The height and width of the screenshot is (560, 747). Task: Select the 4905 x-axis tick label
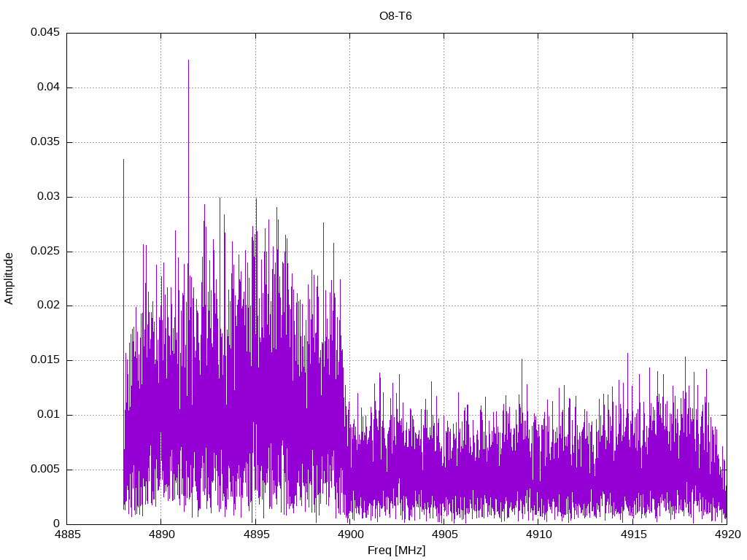(444, 534)
